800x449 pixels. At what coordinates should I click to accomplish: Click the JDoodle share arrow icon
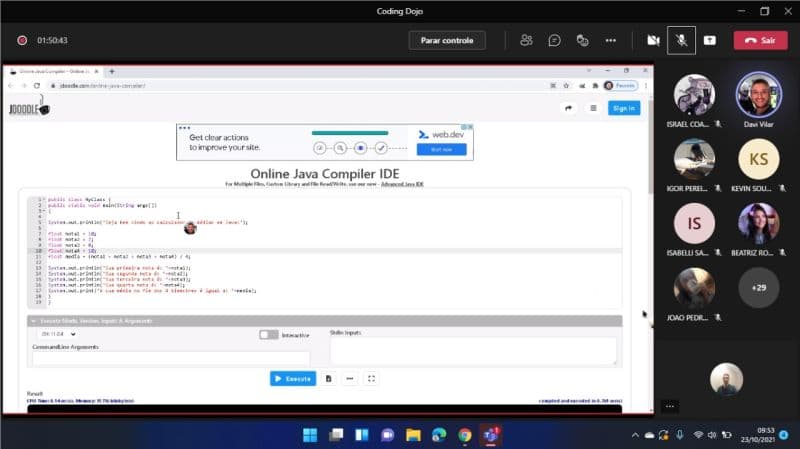coord(568,108)
